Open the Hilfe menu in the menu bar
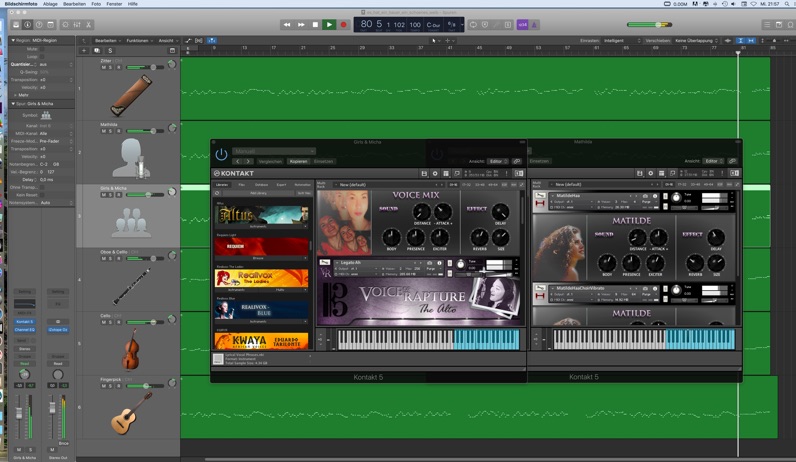The image size is (796, 462). [x=132, y=4]
